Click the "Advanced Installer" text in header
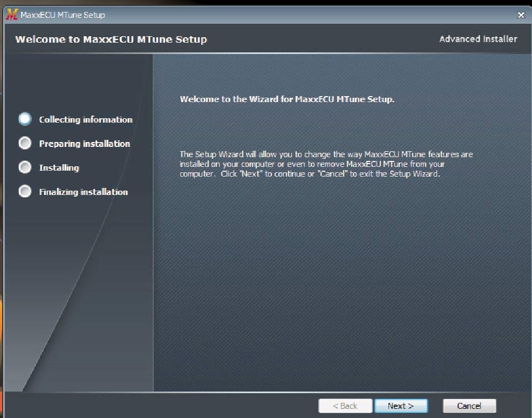Image resolution: width=532 pixels, height=418 pixels. 478,39
